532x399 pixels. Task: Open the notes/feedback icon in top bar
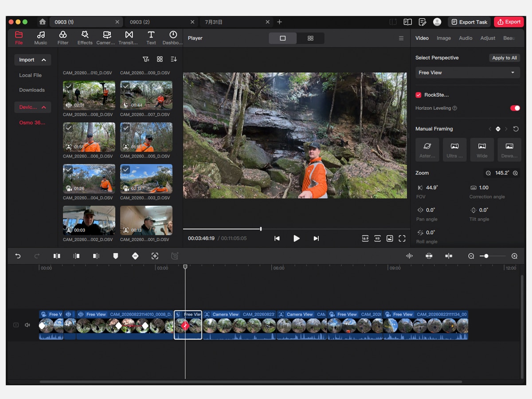click(x=422, y=22)
